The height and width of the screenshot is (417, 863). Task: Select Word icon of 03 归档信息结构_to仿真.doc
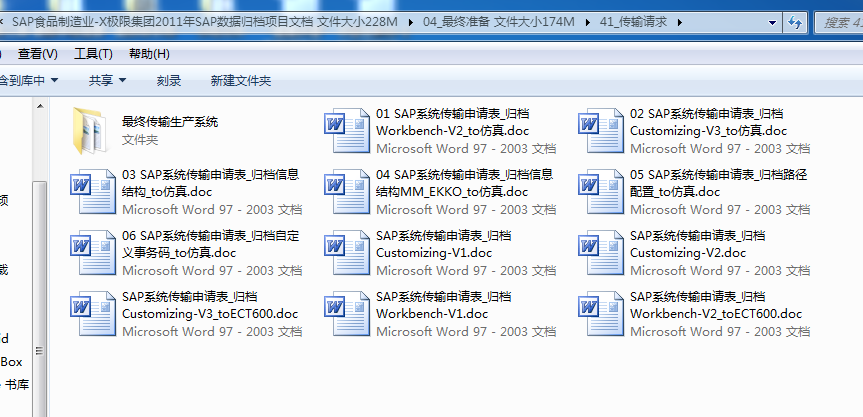click(93, 191)
